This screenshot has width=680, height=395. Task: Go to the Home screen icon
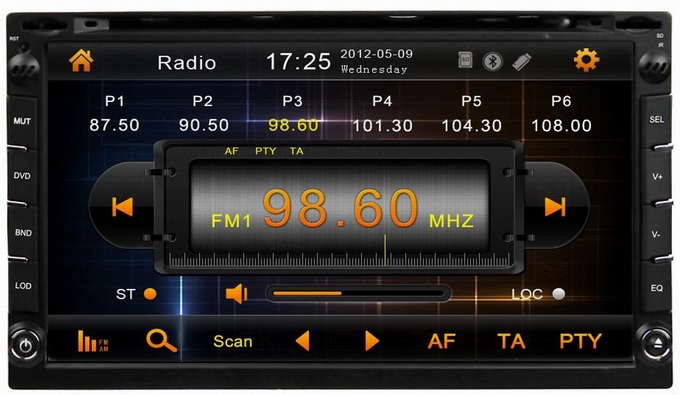coord(81,61)
